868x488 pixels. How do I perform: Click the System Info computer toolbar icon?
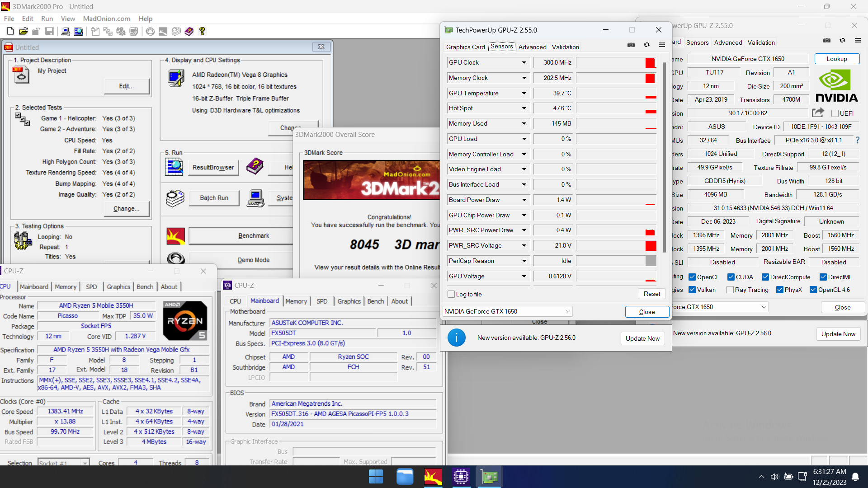coord(66,31)
